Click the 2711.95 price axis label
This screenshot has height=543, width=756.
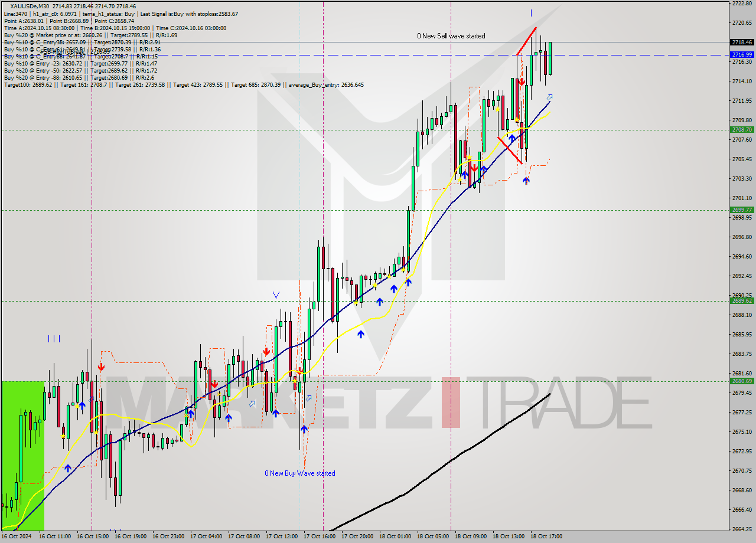coord(741,101)
